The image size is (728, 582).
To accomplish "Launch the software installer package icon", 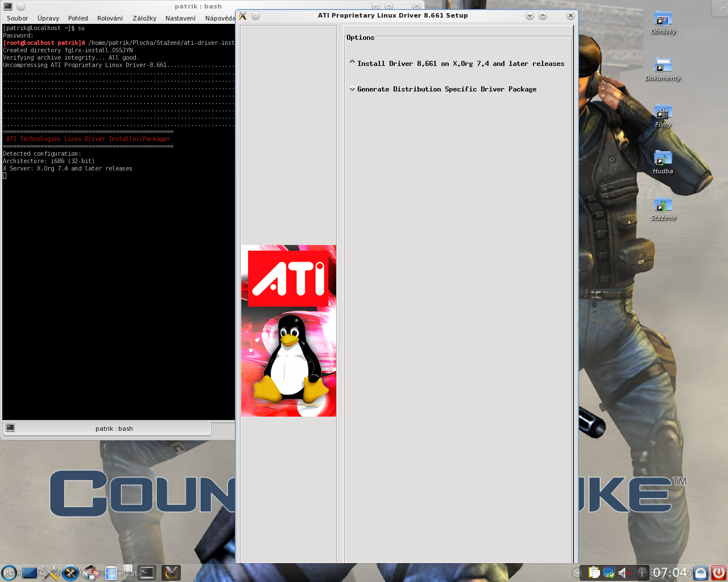I will pyautogui.click(x=90, y=573).
